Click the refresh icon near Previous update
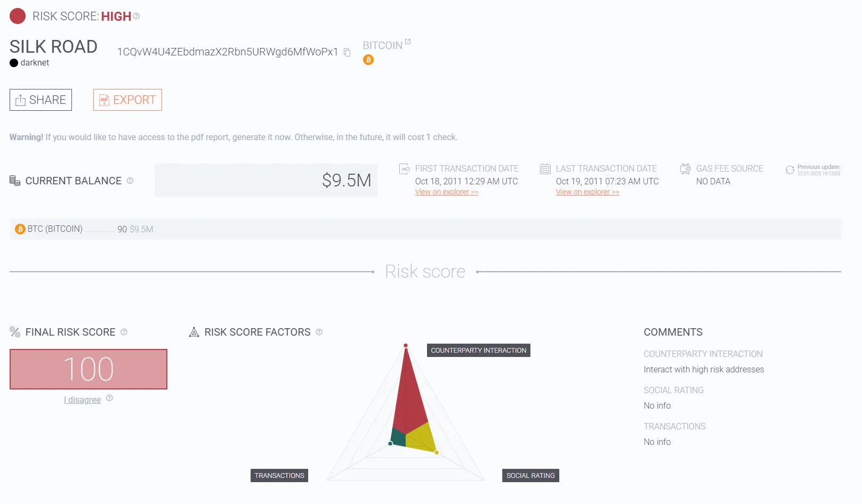The image size is (862, 504). pos(790,170)
